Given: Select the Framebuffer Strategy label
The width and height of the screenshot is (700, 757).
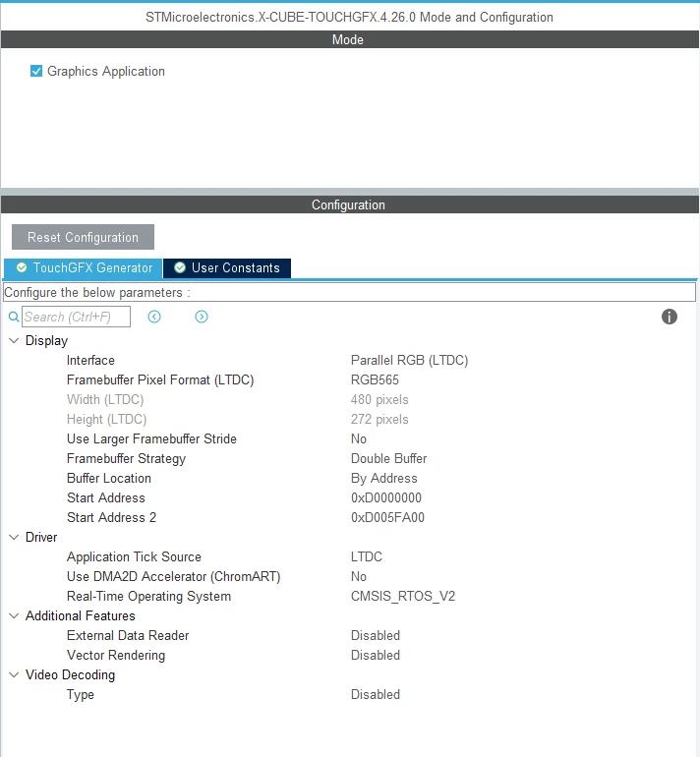Looking at the screenshot, I should pyautogui.click(x=126, y=459).
